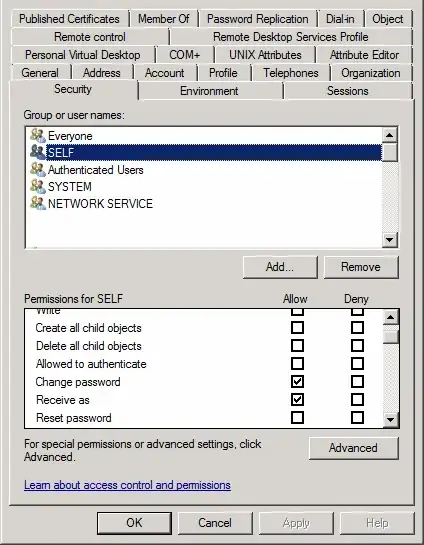This screenshot has width=424, height=545.
Task: Switch to the Remote control tab
Action: click(x=90, y=37)
